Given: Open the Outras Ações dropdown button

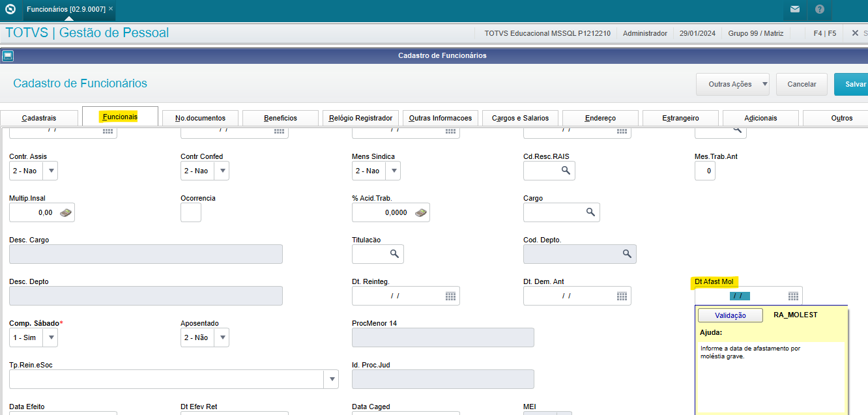Looking at the screenshot, I should pyautogui.click(x=733, y=84).
